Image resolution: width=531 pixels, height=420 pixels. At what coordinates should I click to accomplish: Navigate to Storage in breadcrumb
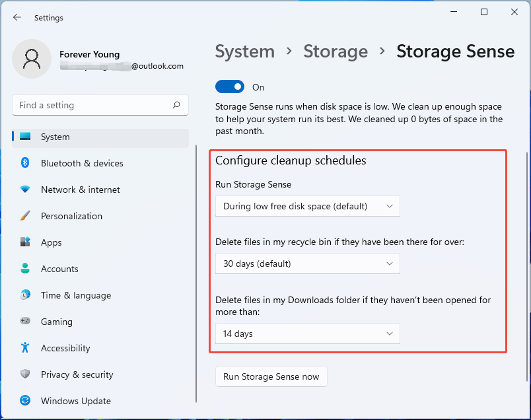[336, 52]
